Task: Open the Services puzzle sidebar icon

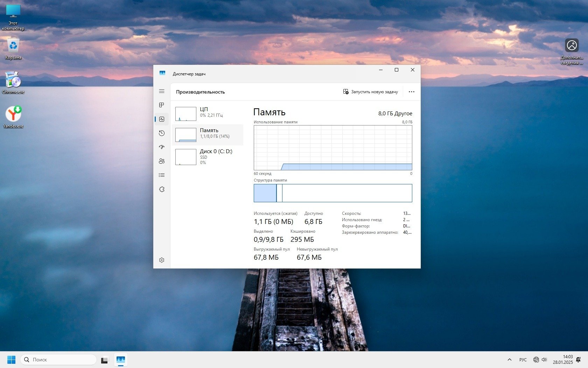Action: pos(161,189)
